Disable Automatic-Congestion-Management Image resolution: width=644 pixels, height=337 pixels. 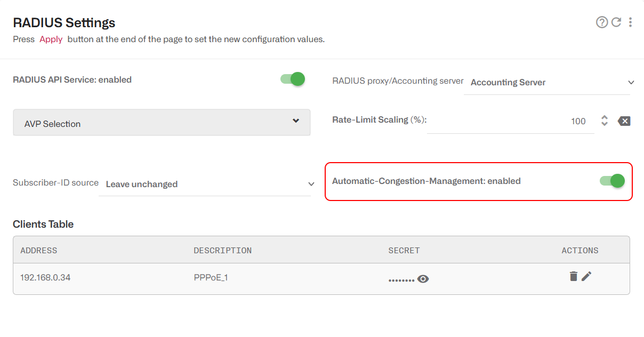pos(611,181)
